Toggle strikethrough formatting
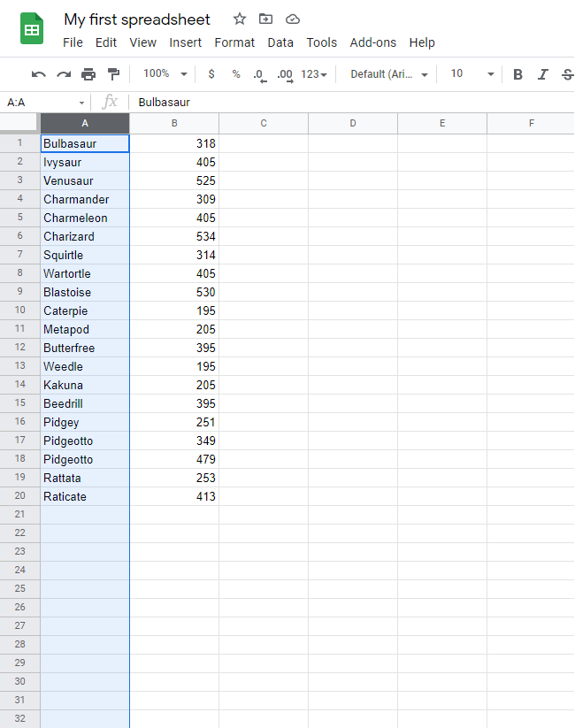 pyautogui.click(x=567, y=74)
